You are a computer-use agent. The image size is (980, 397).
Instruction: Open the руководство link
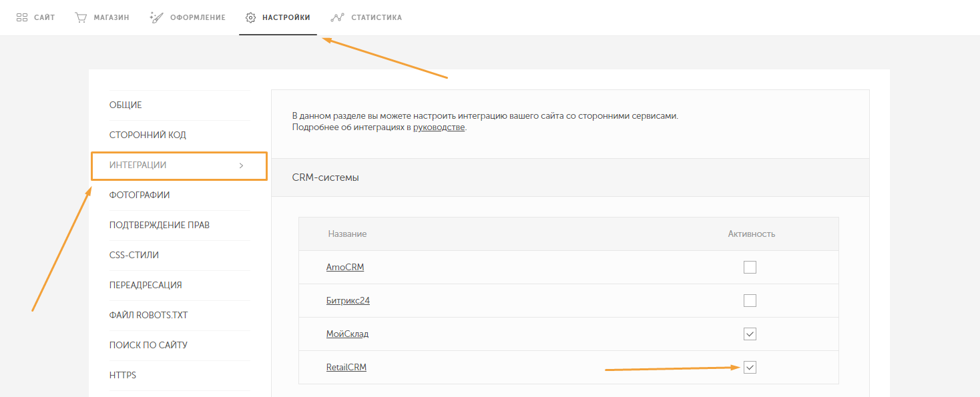click(439, 127)
